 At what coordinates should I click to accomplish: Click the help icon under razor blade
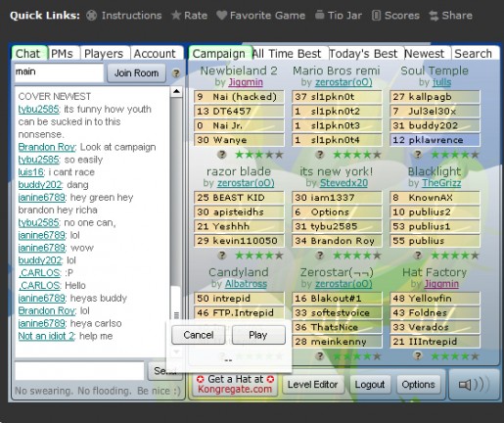pyautogui.click(x=222, y=256)
